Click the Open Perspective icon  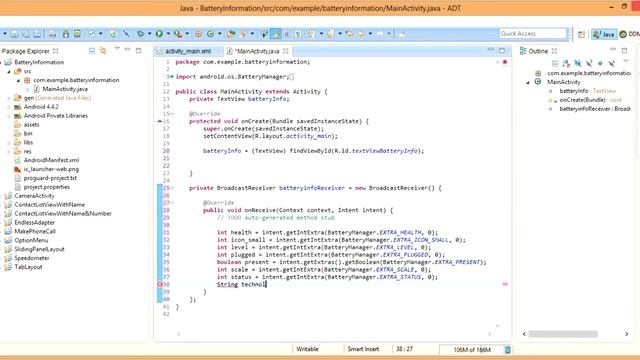point(581,34)
